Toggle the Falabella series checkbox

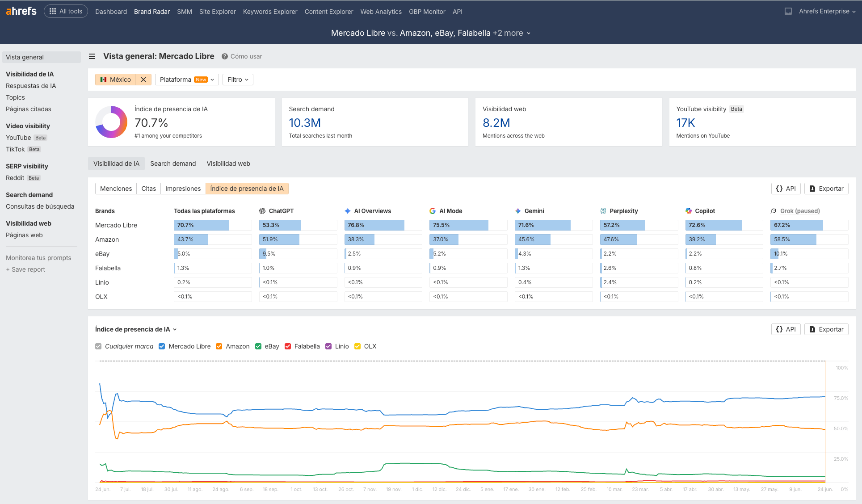pyautogui.click(x=288, y=346)
